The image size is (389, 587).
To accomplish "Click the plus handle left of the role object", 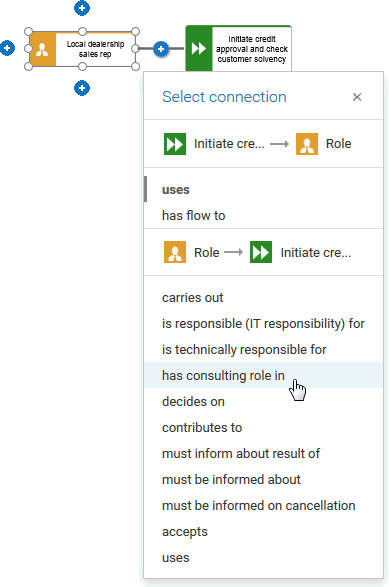I will tap(7, 48).
